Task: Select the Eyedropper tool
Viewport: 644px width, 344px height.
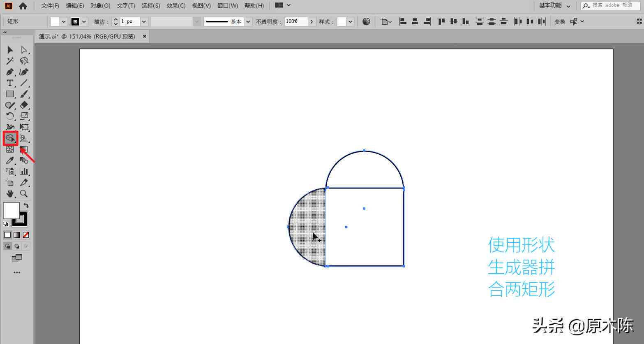Action: pos(10,160)
